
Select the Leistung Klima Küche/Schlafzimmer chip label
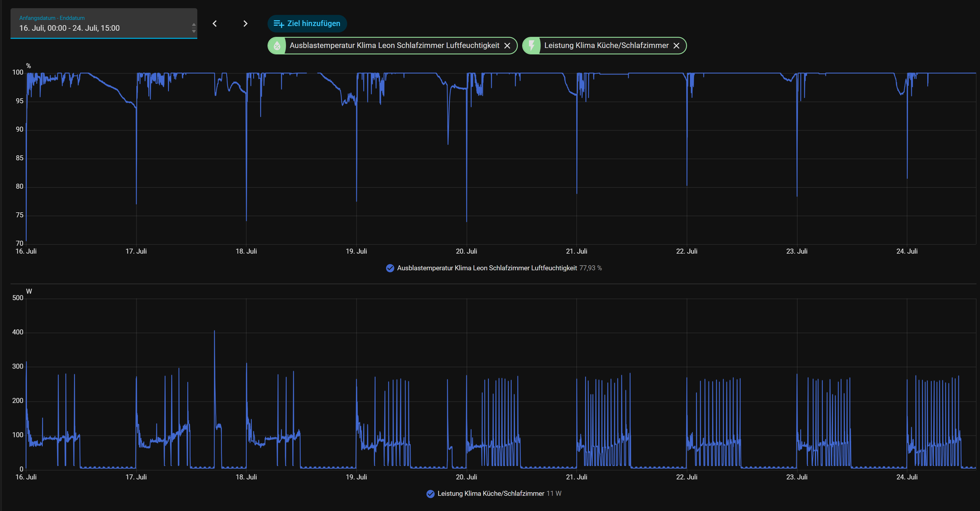[606, 46]
